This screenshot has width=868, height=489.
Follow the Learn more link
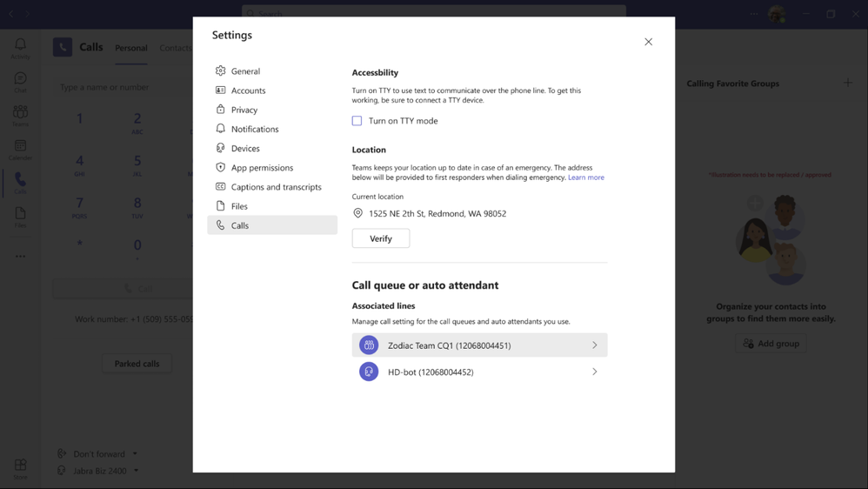[585, 178]
